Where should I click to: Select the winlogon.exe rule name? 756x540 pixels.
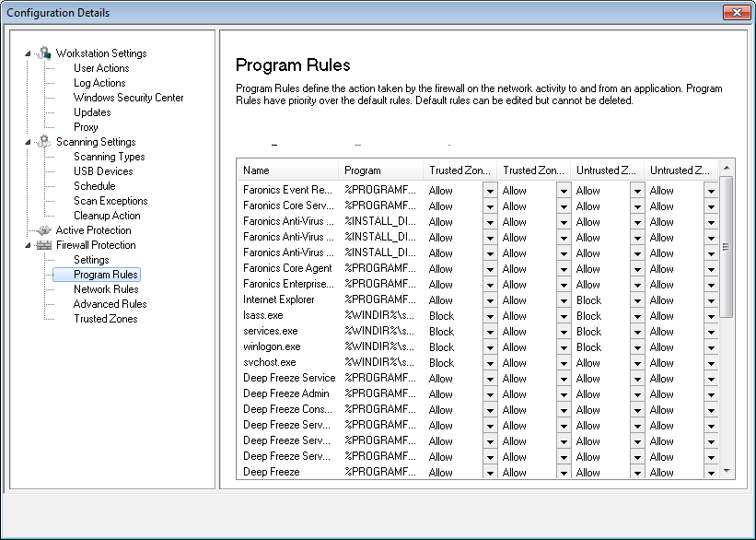click(x=272, y=346)
